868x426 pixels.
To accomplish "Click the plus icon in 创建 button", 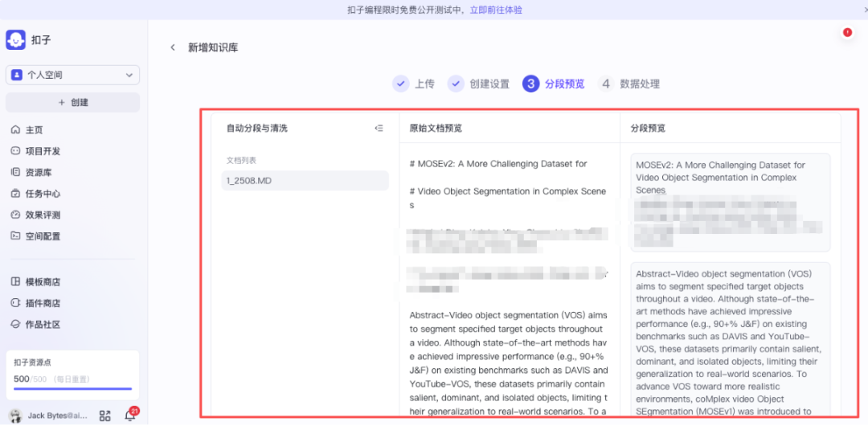I will click(x=61, y=103).
